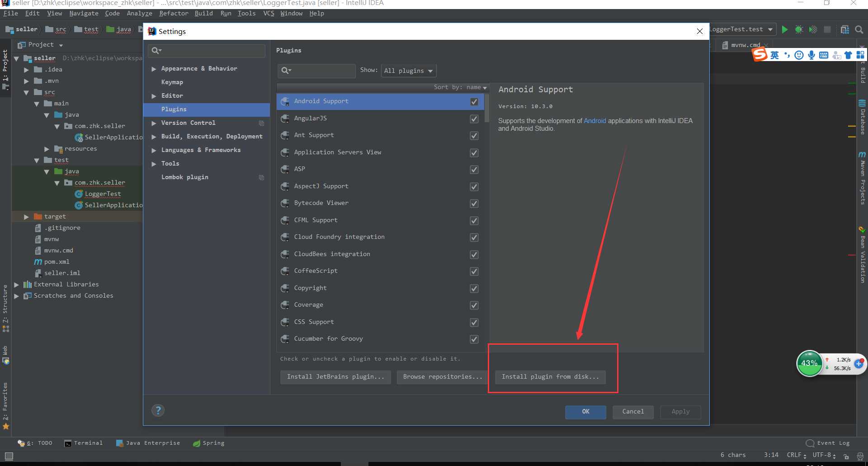Open the Favorites tool window
This screenshot has height=466, width=868.
point(5,406)
